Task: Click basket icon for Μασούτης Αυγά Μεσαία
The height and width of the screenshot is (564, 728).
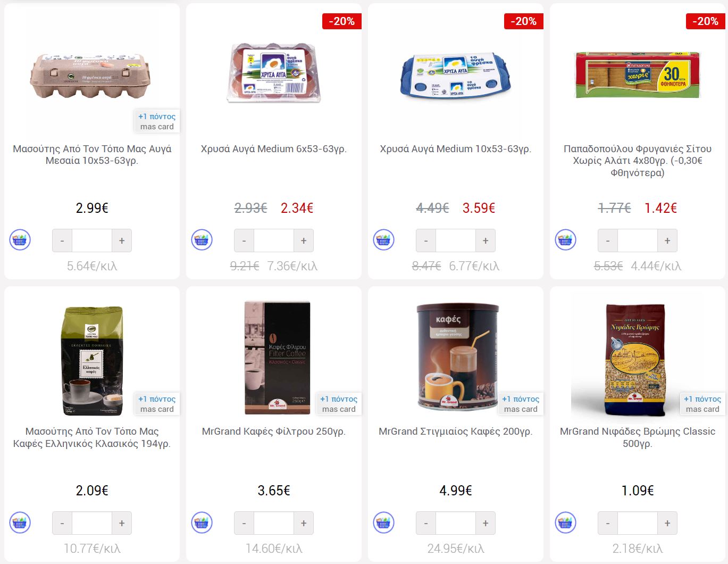Action: [20, 240]
